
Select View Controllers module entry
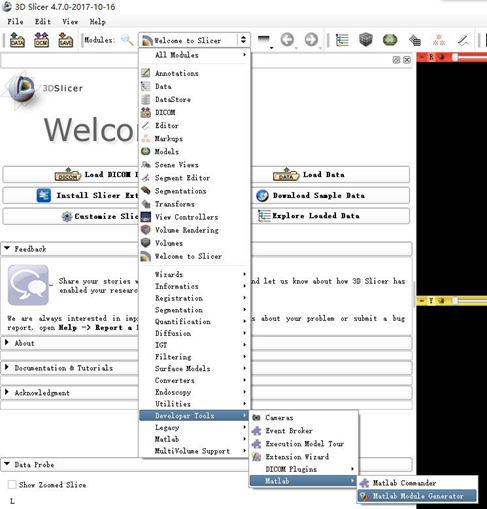[194, 217]
